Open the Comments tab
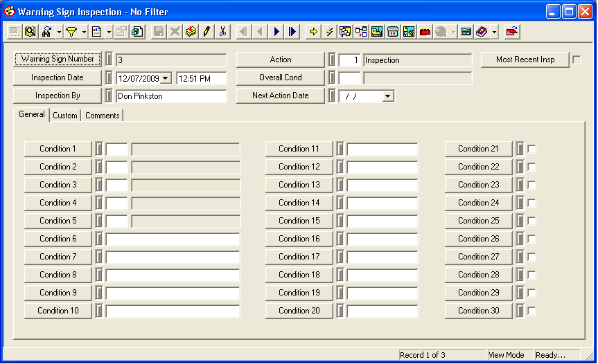Image resolution: width=598 pixels, height=364 pixels. 103,116
